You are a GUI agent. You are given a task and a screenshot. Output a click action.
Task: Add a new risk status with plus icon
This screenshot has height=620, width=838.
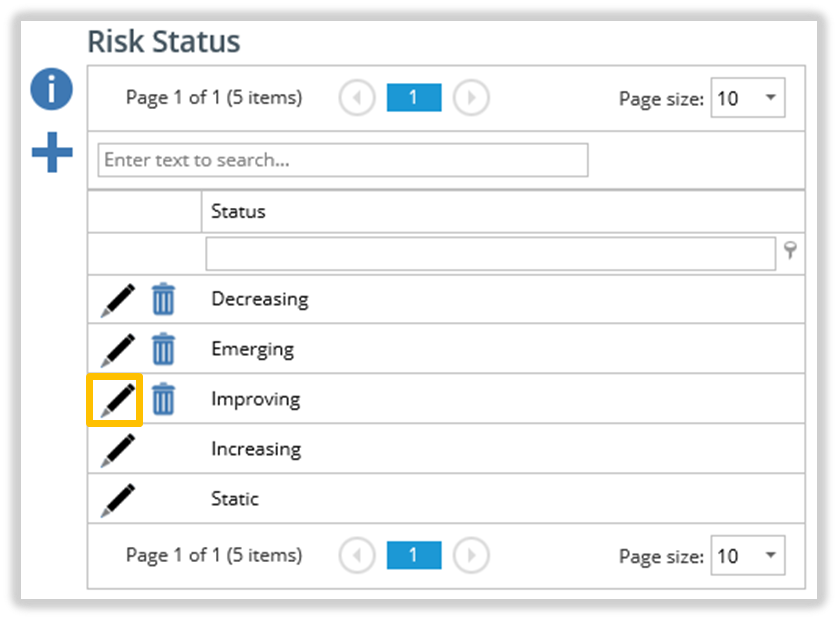point(52,152)
